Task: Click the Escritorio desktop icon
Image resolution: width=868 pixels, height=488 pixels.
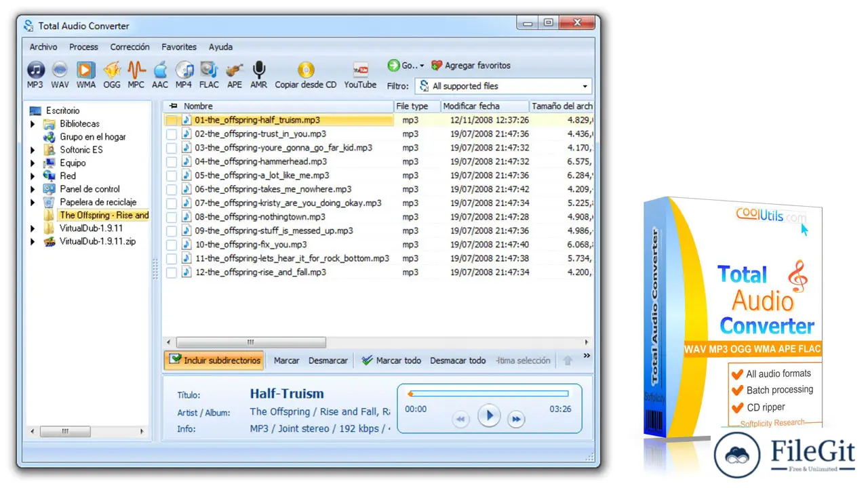Action: [x=35, y=110]
